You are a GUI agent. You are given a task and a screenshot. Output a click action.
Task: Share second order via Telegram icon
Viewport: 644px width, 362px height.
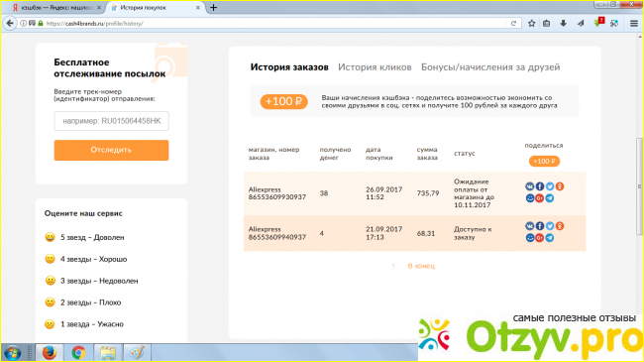click(550, 238)
